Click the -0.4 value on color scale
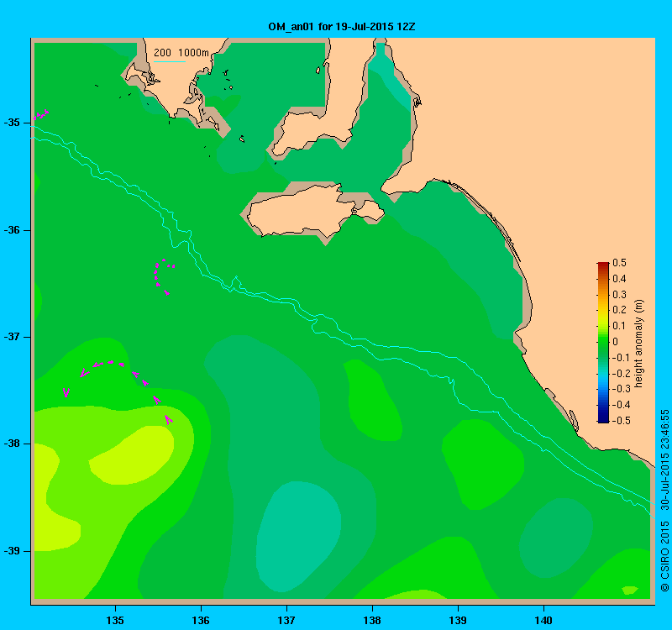 tap(621, 405)
